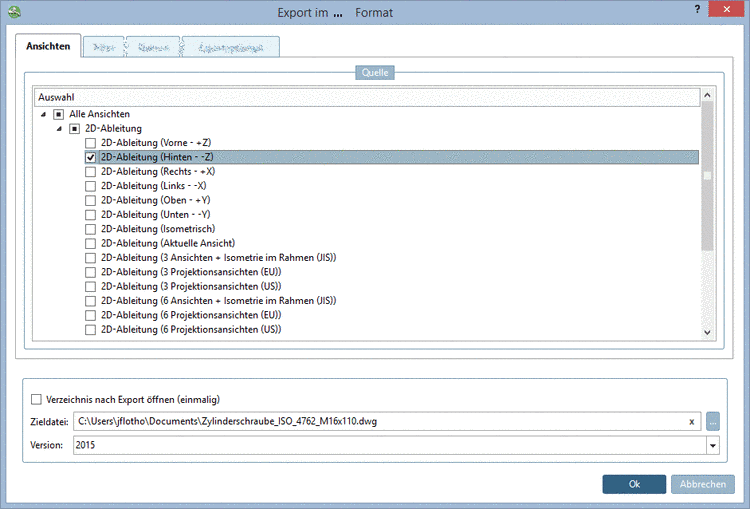Open help with the question mark button
The height and width of the screenshot is (509, 750).
[697, 9]
